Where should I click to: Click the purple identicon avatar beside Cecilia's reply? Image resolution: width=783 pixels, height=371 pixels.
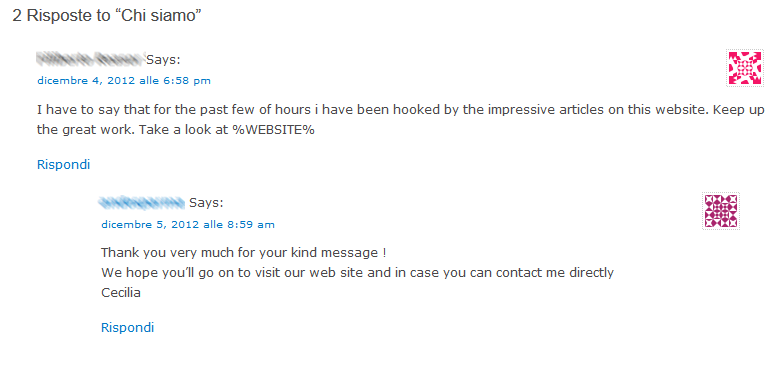click(721, 211)
